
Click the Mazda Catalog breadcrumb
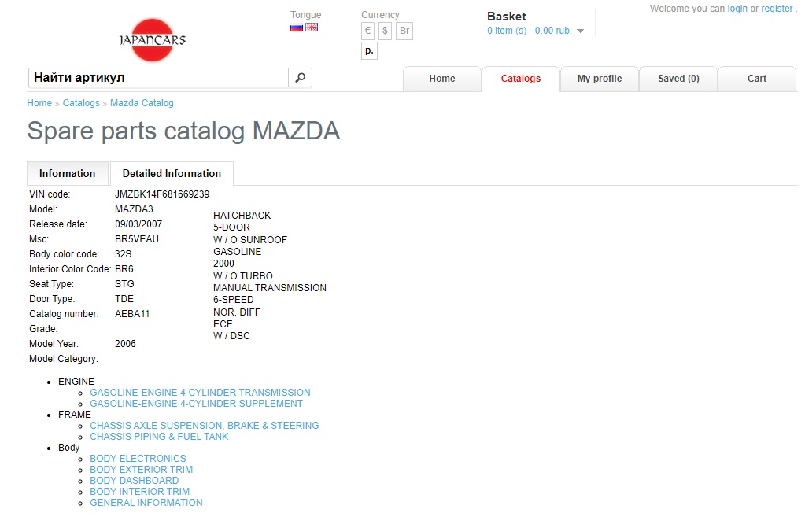click(142, 103)
